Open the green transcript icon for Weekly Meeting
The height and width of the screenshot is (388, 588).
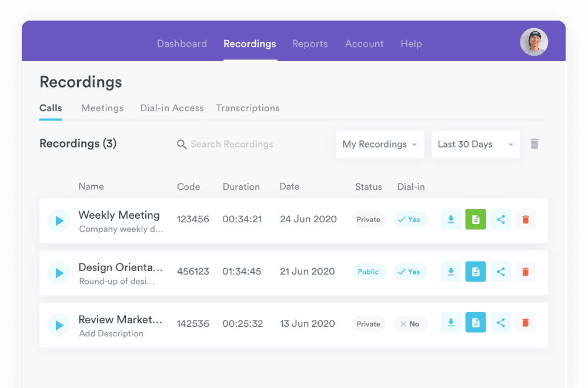(476, 220)
